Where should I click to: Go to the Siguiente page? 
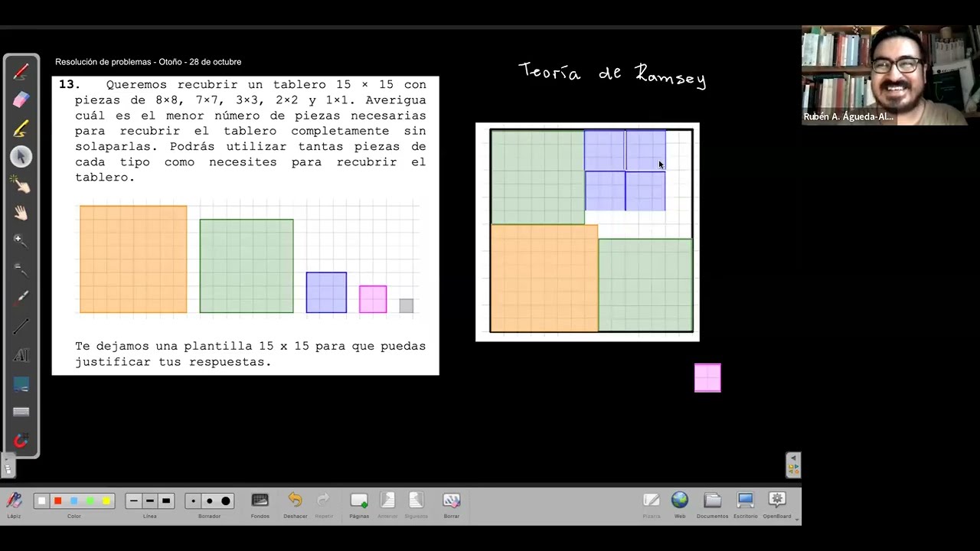click(416, 504)
